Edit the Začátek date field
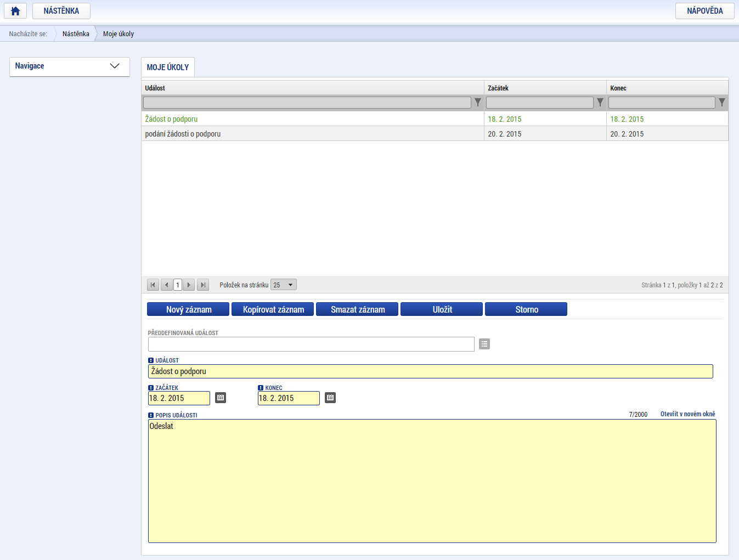The image size is (739, 560). tap(179, 398)
